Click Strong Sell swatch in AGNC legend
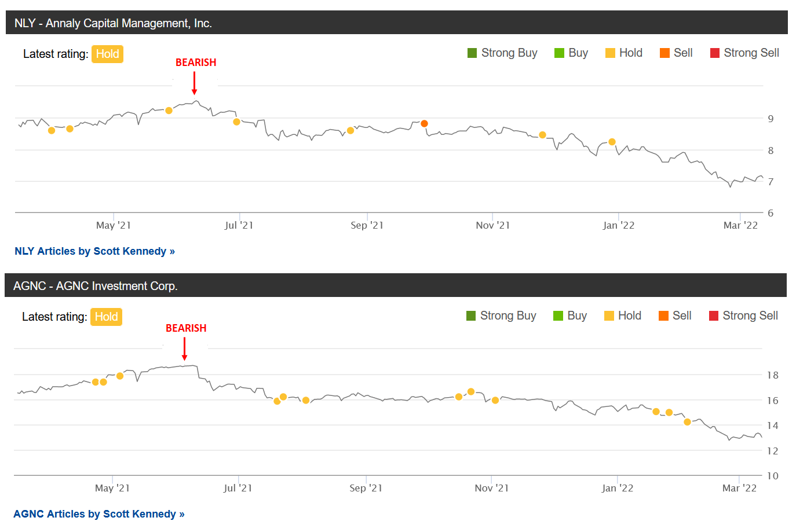 714,316
